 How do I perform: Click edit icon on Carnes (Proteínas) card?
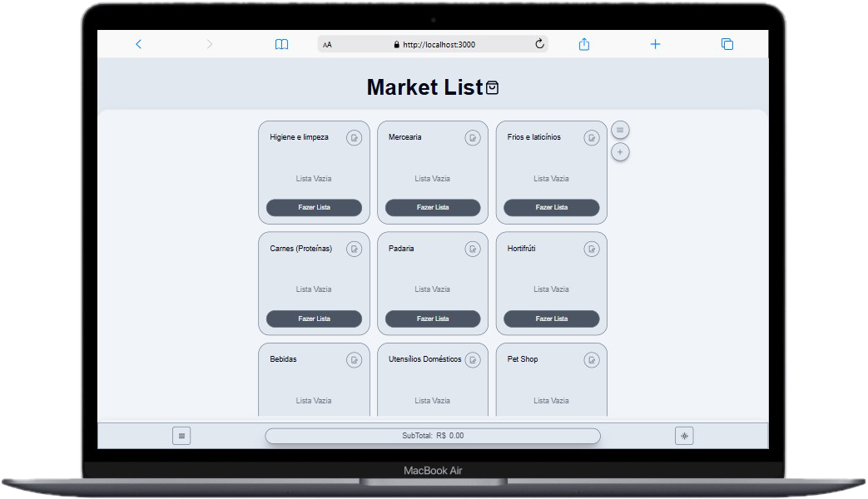click(x=354, y=249)
